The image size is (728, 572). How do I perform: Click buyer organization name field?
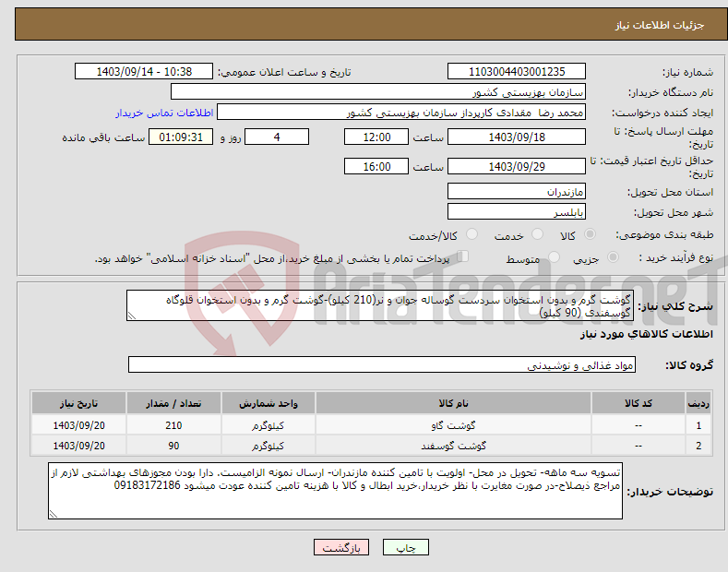pyautogui.click(x=378, y=92)
